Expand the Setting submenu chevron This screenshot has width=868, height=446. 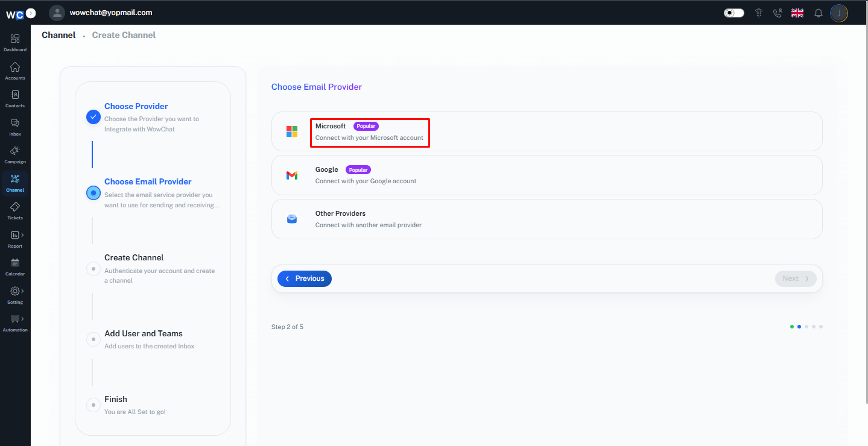pyautogui.click(x=22, y=291)
